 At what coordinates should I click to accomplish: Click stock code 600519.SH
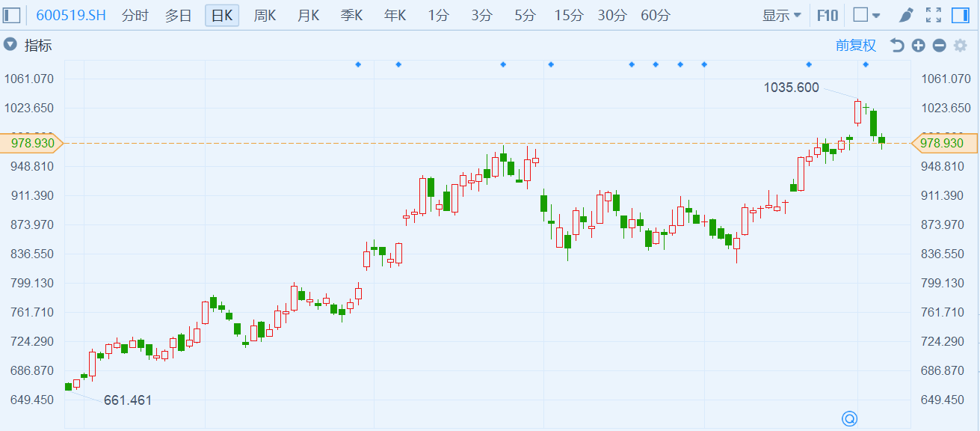[71, 15]
